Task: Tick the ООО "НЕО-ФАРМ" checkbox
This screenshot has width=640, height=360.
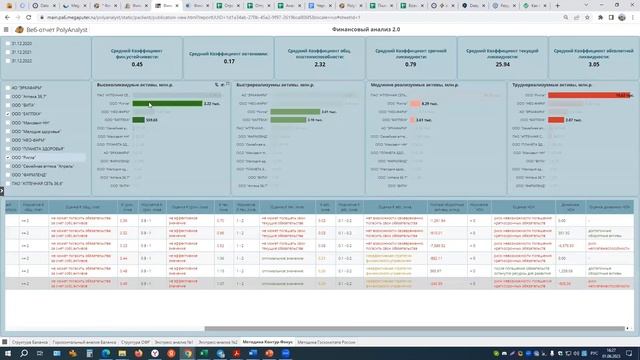Action: [8, 140]
